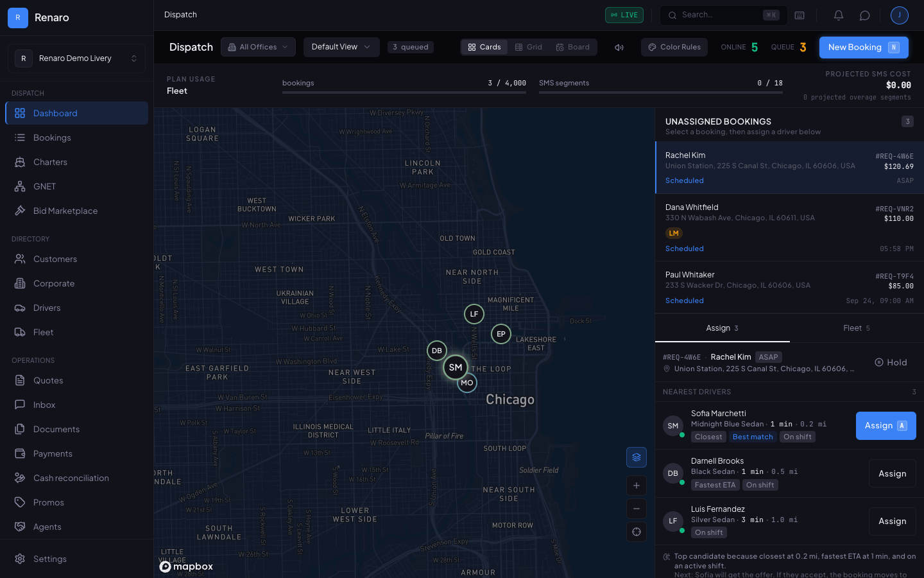The width and height of the screenshot is (924, 578).
Task: Switch to Grid view
Action: tap(529, 47)
